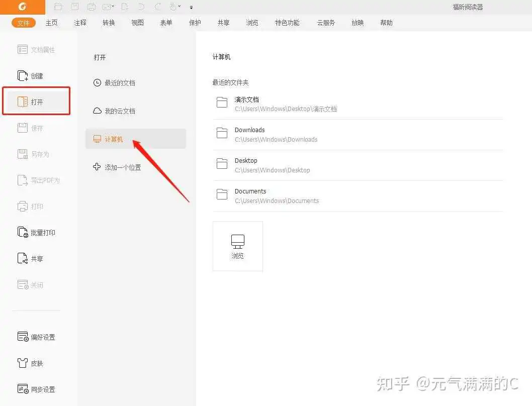
Task: Switch to the 表单 tab
Action: [x=166, y=23]
